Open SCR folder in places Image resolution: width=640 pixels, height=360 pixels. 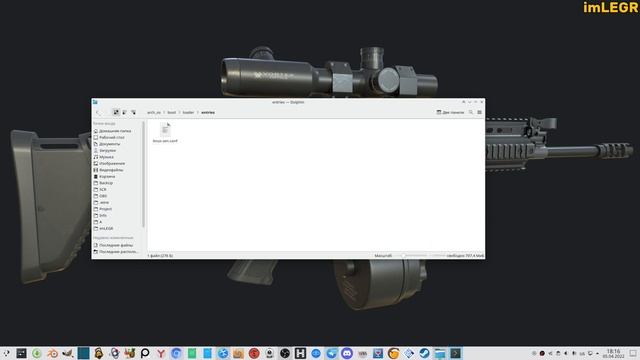click(x=100, y=189)
